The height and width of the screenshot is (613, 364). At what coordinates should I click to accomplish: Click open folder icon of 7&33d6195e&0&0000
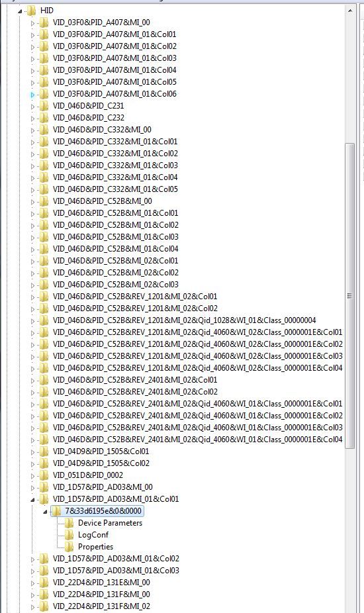[56, 510]
